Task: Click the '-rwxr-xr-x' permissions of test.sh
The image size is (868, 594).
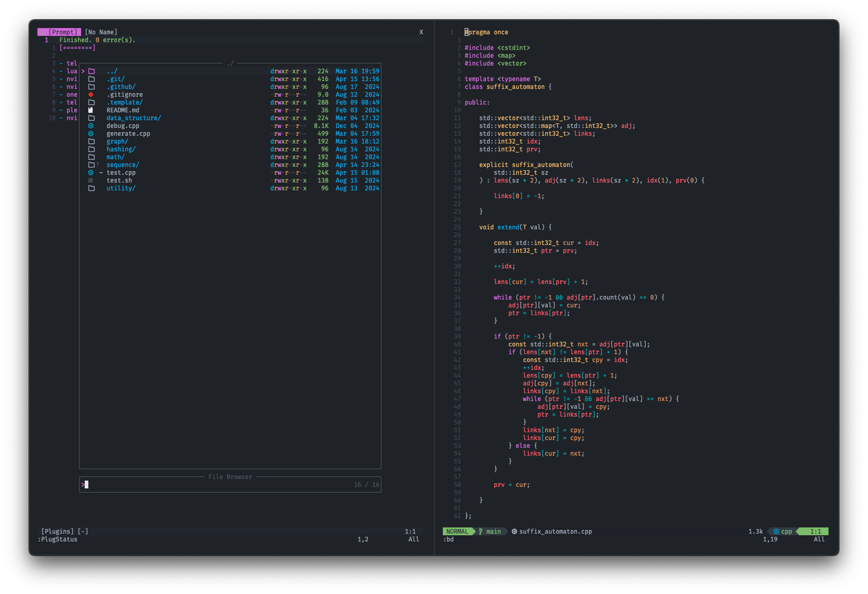Action: pyautogui.click(x=288, y=180)
